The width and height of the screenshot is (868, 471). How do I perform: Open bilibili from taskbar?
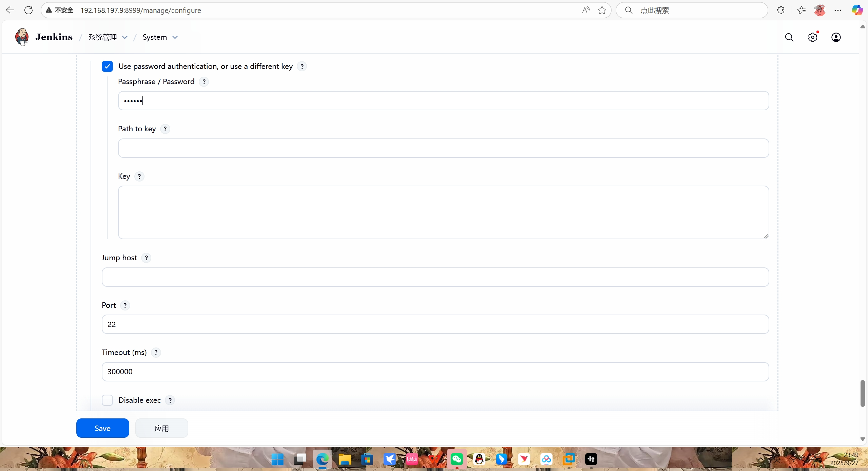pos(412,459)
